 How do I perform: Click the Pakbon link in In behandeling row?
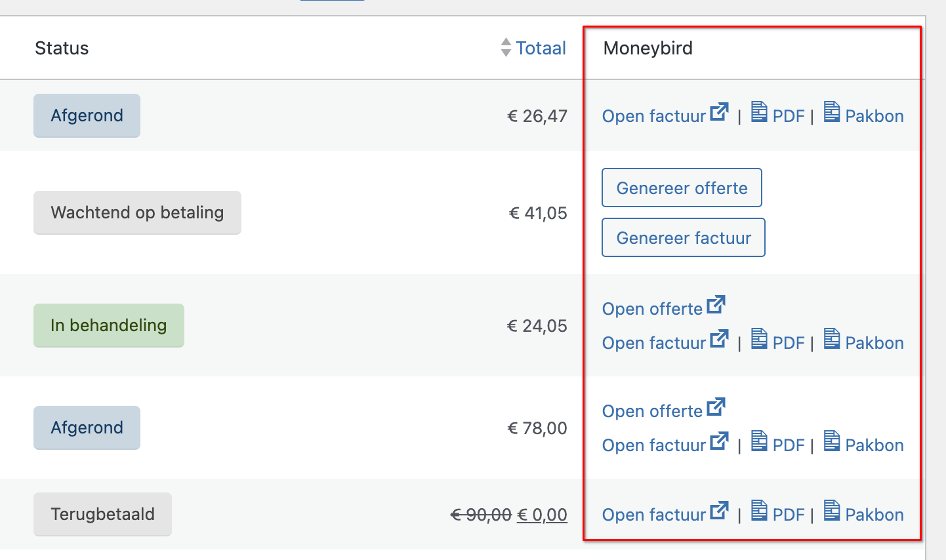pos(874,343)
